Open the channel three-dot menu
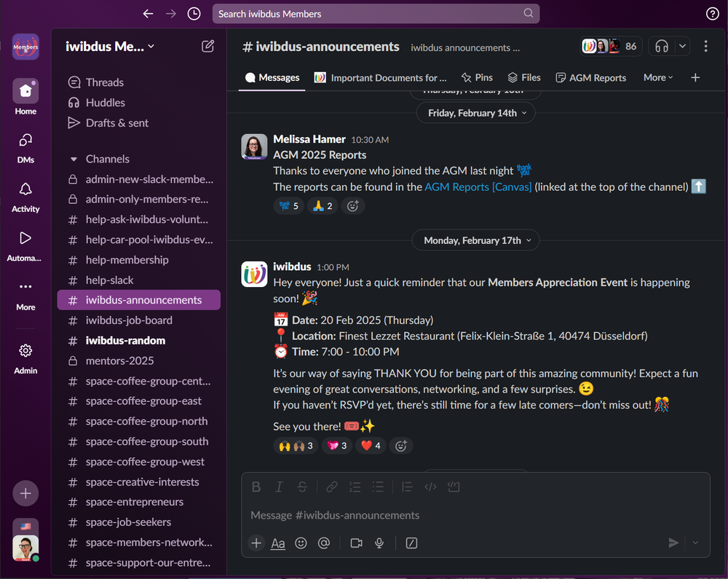This screenshot has width=728, height=579. (705, 47)
